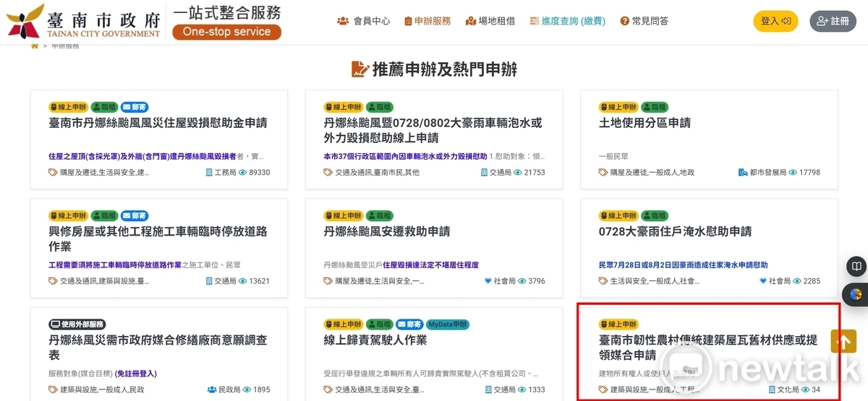Click 臨櫃 badge on 丹娜絲颱風安遷救助申請 card
Image resolution: width=868 pixels, height=401 pixels.
click(x=379, y=215)
